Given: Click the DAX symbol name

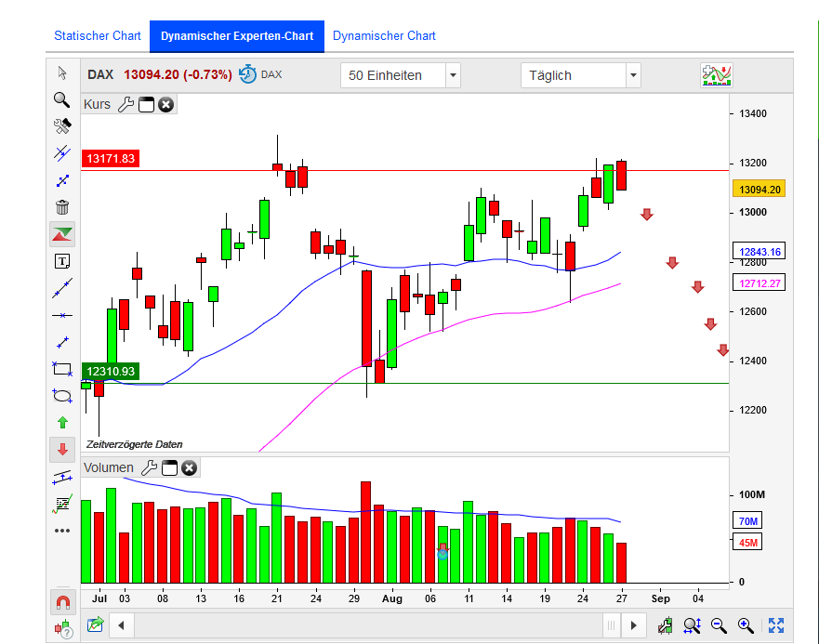Looking at the screenshot, I should [x=100, y=74].
